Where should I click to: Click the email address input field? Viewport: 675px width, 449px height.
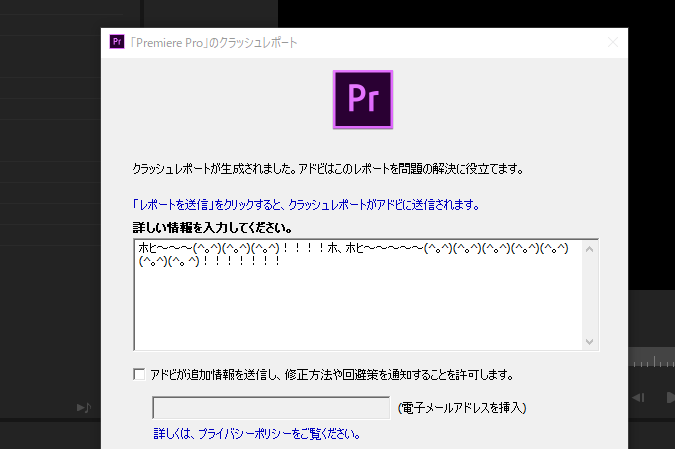pos(271,408)
